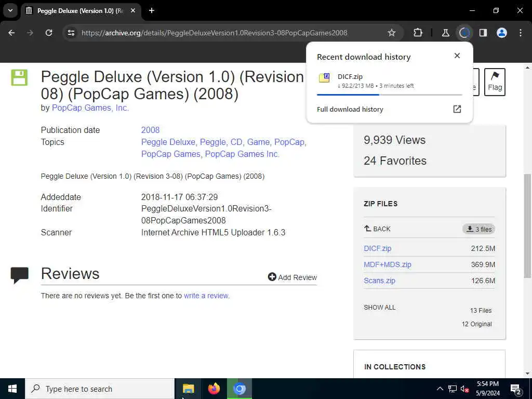
Task: Open PopCap Games, Inc. creator link
Action: 90,108
